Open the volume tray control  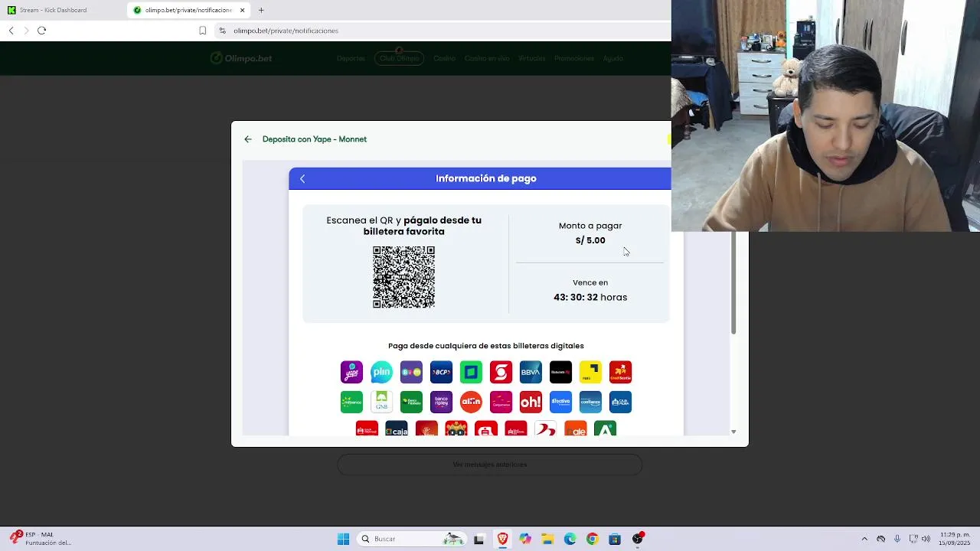tap(926, 539)
